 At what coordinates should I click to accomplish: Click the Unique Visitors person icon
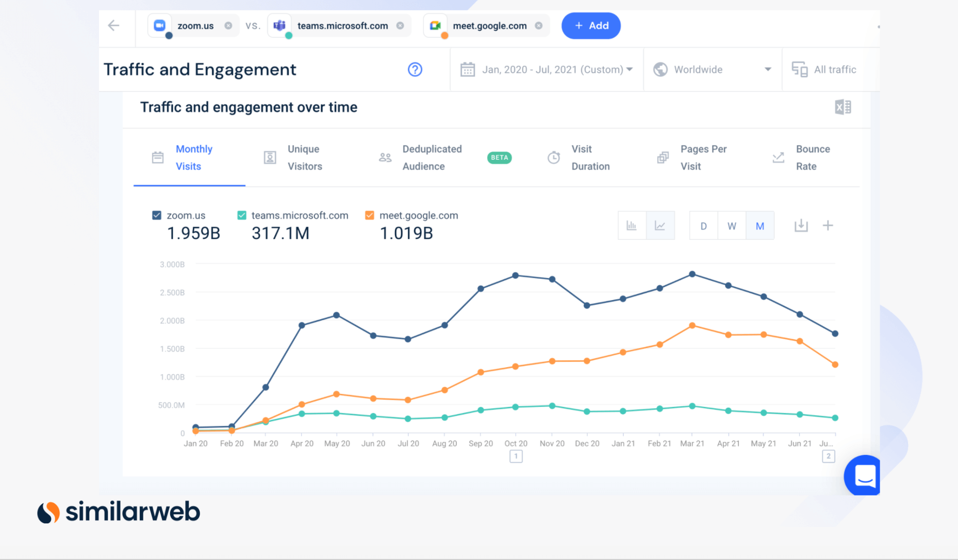[x=270, y=157]
